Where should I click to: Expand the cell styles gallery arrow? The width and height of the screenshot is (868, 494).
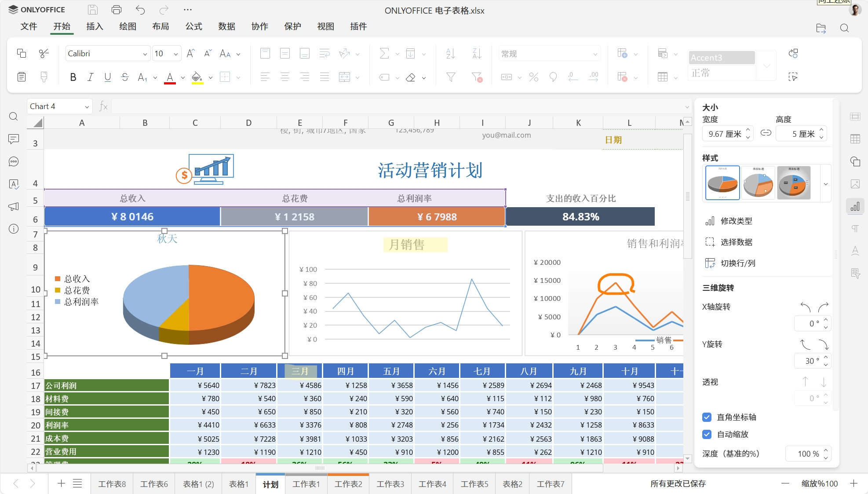(x=766, y=66)
